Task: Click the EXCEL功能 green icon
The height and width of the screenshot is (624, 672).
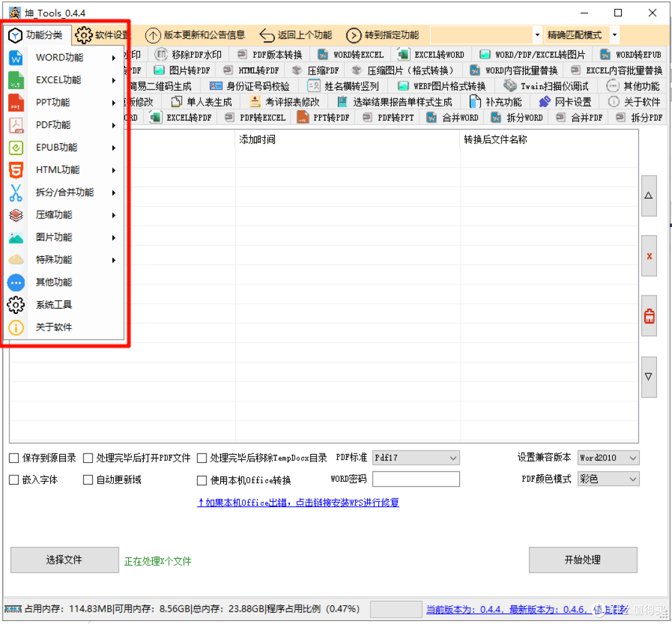Action: pos(16,80)
